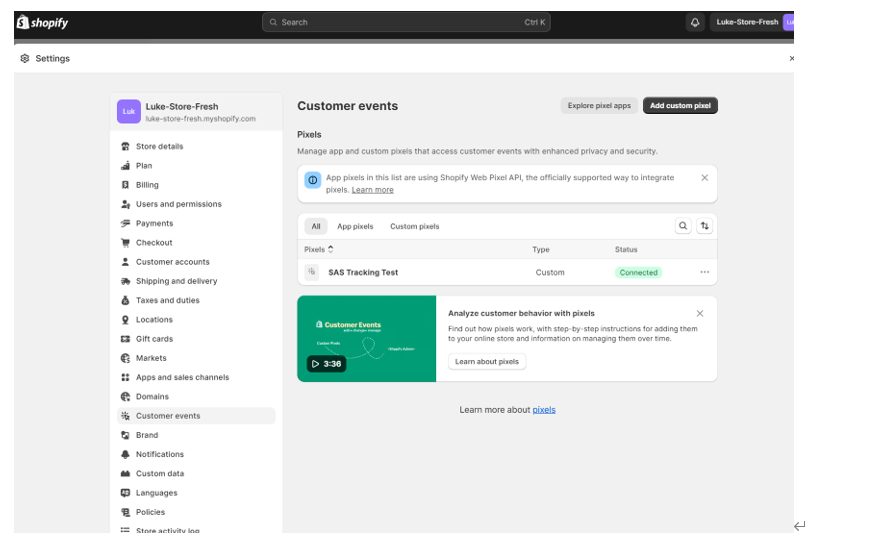Dismiss the App pixels info banner
Image resolution: width=887 pixels, height=541 pixels.
point(704,178)
